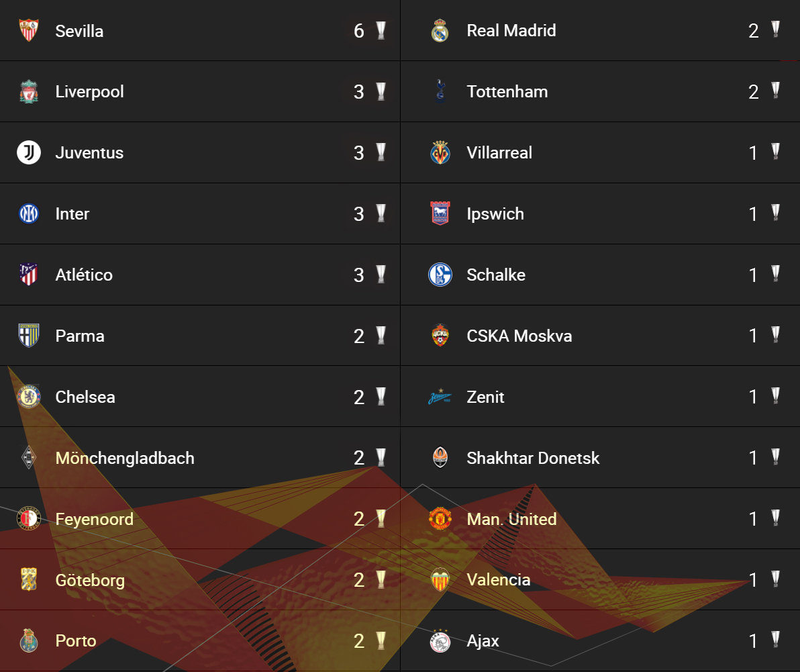Click the Juventus logo icon

tap(29, 152)
